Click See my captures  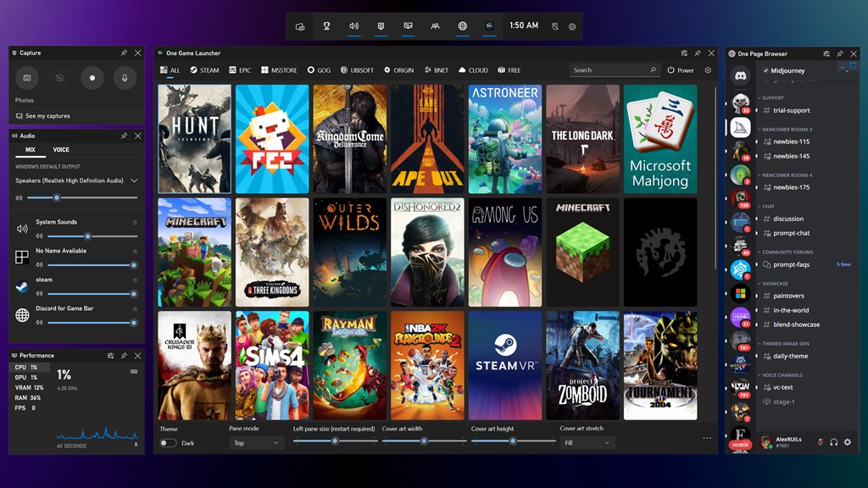[43, 116]
